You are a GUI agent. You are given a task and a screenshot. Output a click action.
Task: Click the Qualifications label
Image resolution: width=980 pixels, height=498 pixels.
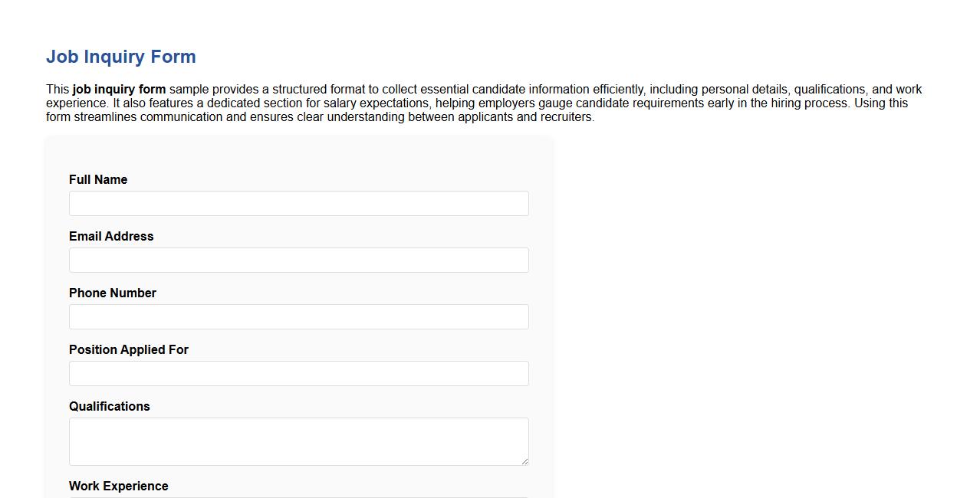click(x=109, y=406)
